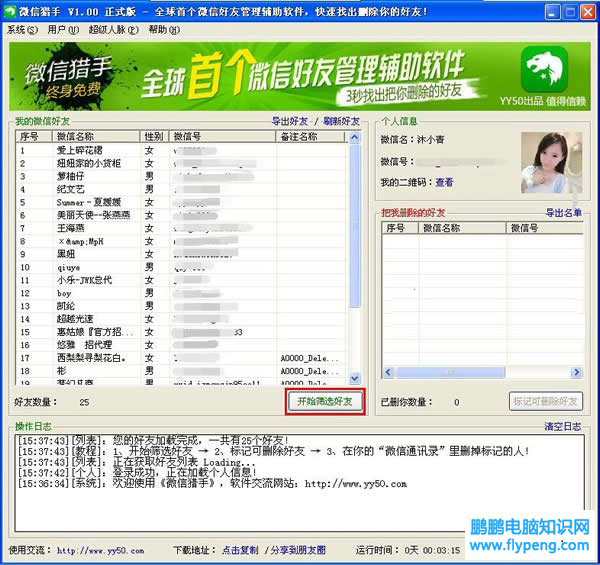Click the log line 欢迎使用《微信猎手》

pyautogui.click(x=212, y=484)
